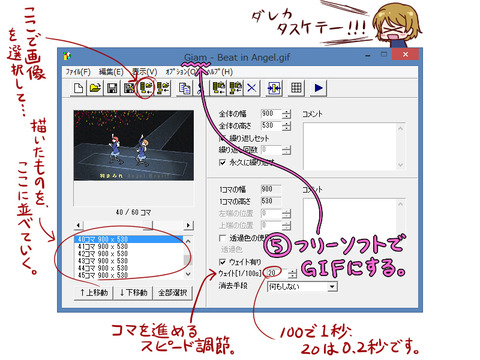
Task: Click the insert-image-before icon circled in red
Action: (x=146, y=88)
